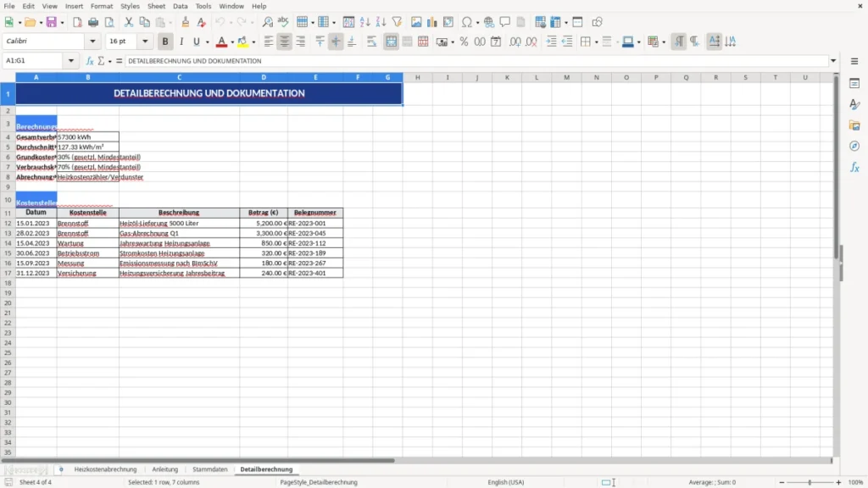Format cells as percent

464,42
